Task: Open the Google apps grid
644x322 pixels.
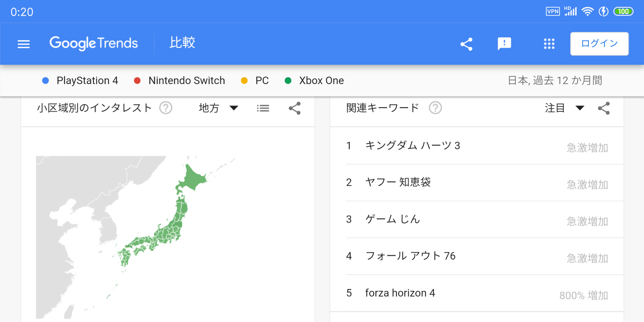Action: [549, 44]
